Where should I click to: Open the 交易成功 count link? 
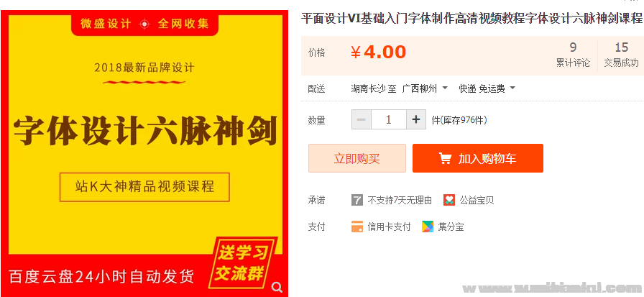tap(622, 55)
